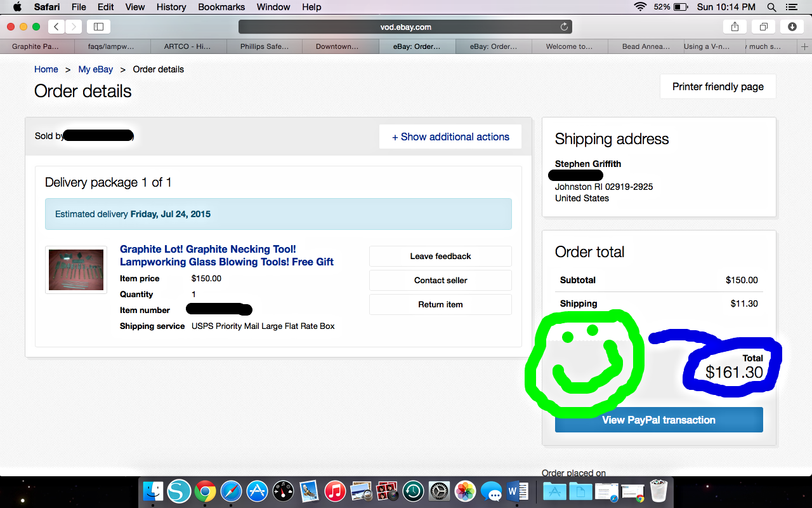
Task: Launch Google Chrome from the Dock
Action: click(205, 491)
